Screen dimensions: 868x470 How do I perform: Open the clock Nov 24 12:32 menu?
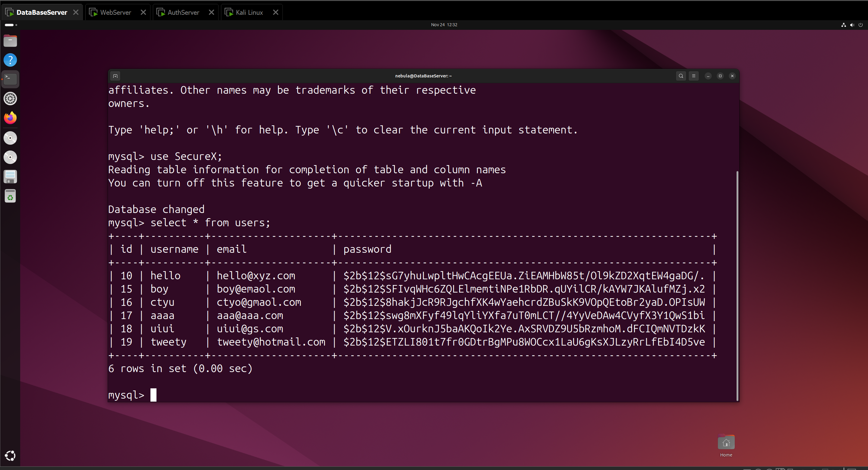click(x=444, y=25)
